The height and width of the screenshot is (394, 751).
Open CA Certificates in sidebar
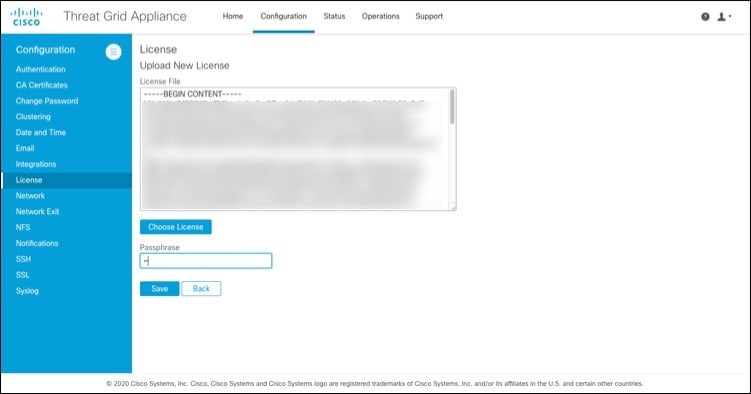click(42, 85)
